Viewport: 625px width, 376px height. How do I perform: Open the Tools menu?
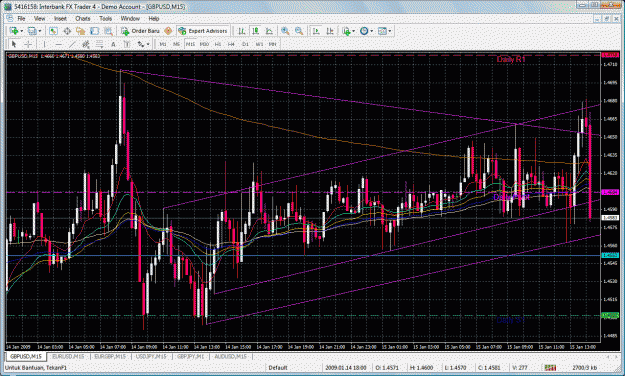(x=105, y=18)
